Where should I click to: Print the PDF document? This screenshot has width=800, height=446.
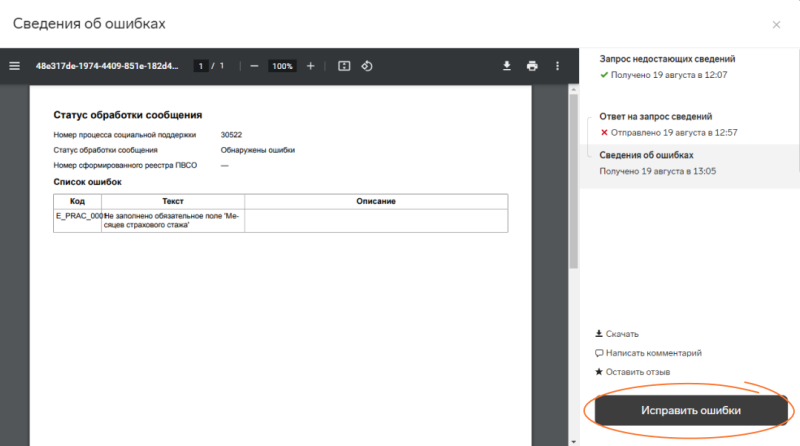(x=532, y=66)
